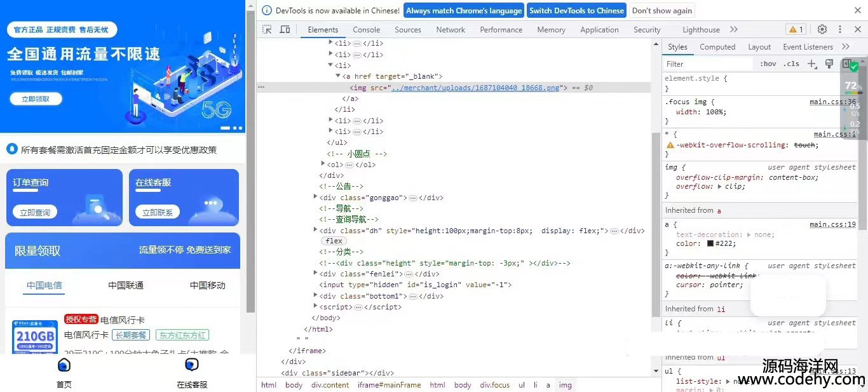Click the -webkit-overflow-scrolling warning icon
868x392 pixels.
tap(670, 145)
